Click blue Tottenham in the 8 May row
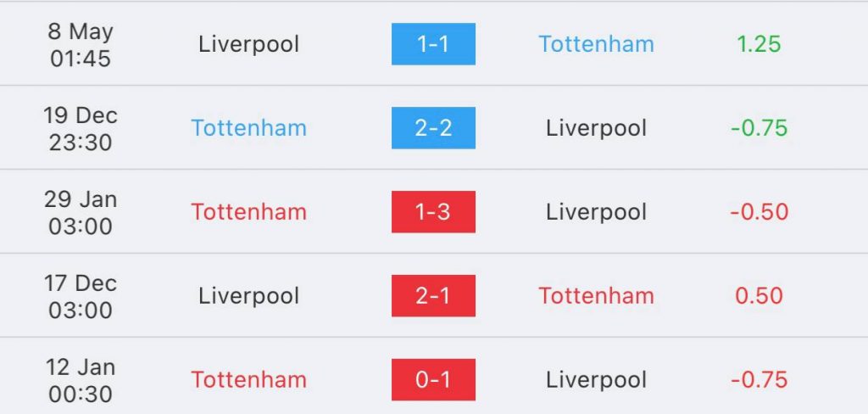 tap(596, 44)
